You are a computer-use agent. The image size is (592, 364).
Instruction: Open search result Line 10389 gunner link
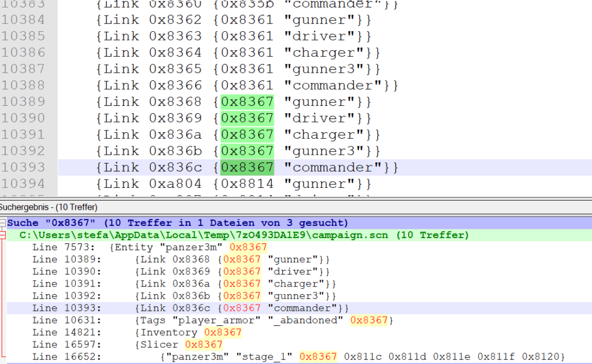(181, 259)
